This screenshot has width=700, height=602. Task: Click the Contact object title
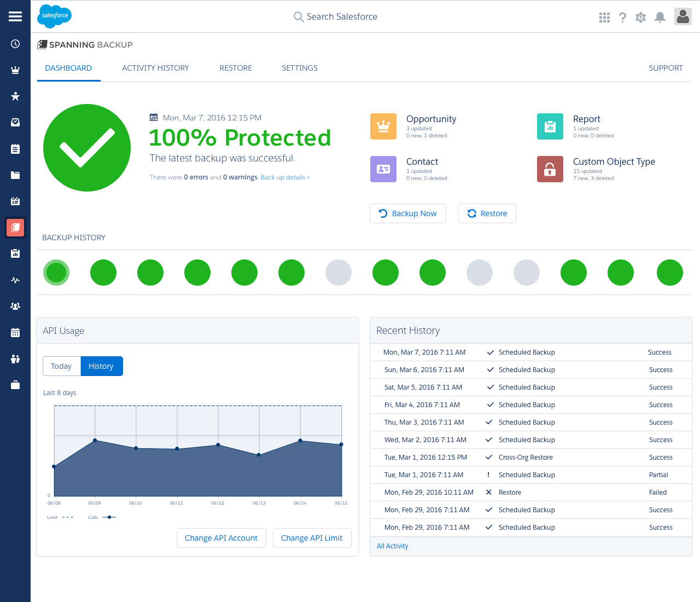422,161
